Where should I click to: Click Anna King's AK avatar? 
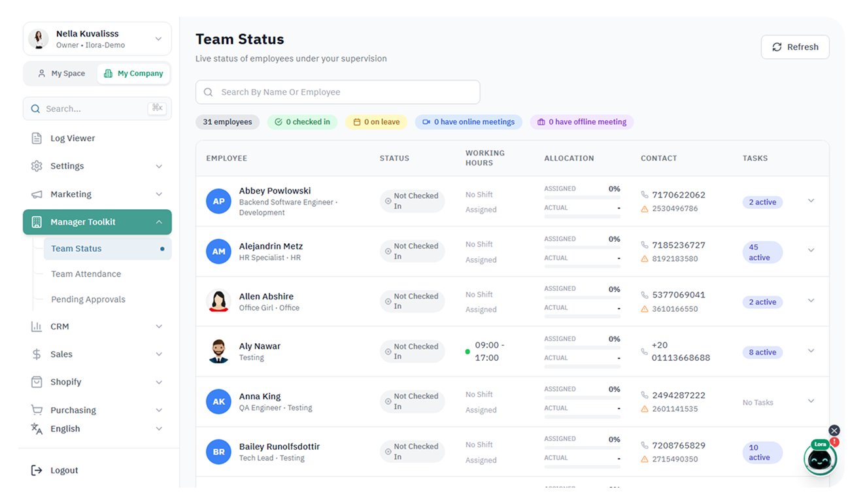[x=218, y=401]
